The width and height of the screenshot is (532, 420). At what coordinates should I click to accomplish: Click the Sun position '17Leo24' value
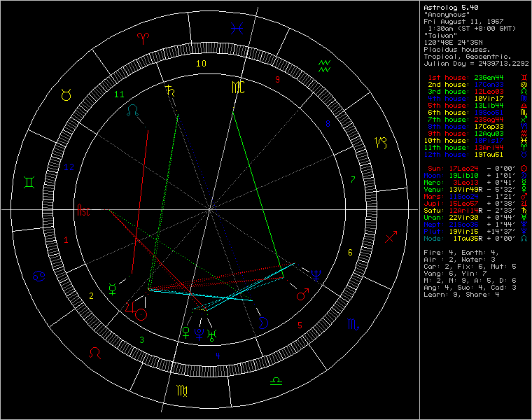pos(463,169)
